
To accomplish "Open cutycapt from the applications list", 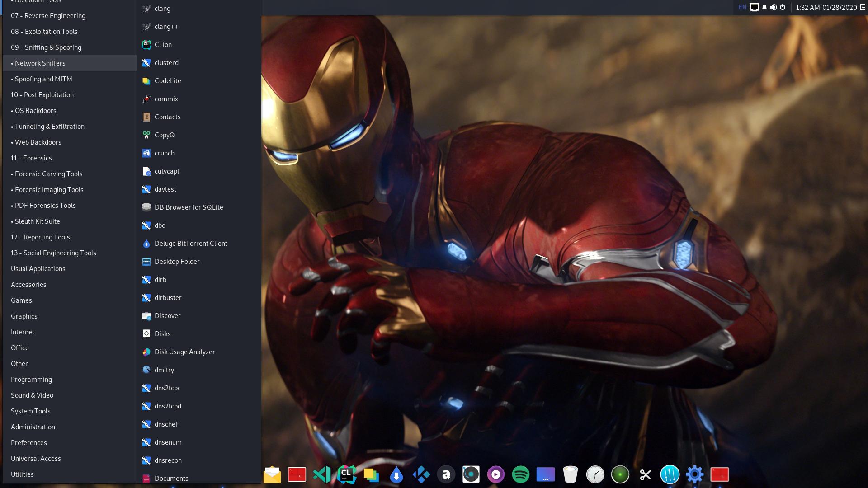I will [x=199, y=171].
